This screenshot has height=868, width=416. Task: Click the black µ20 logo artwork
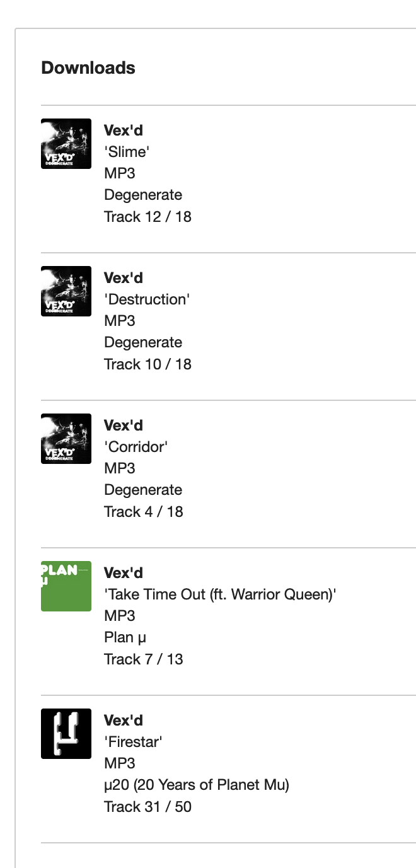(66, 734)
